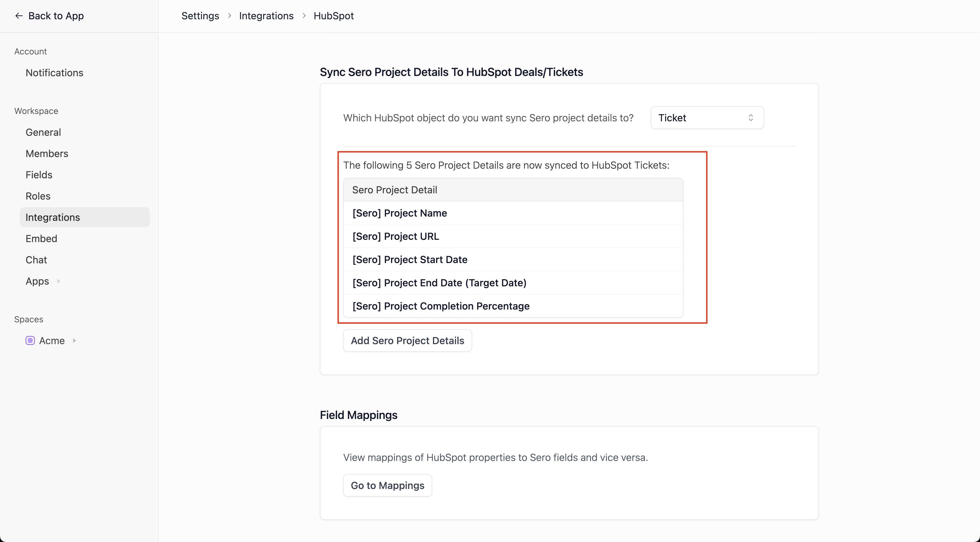Click the back arrow icon
980x542 pixels.
tap(19, 16)
